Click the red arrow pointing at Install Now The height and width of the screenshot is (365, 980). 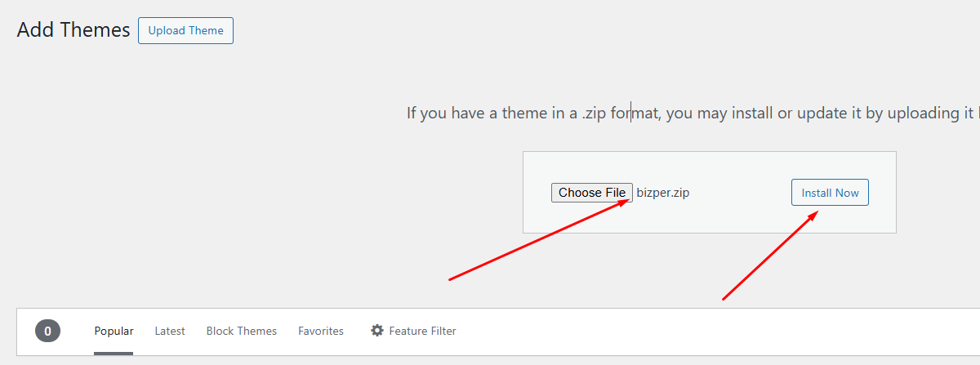pos(770,255)
